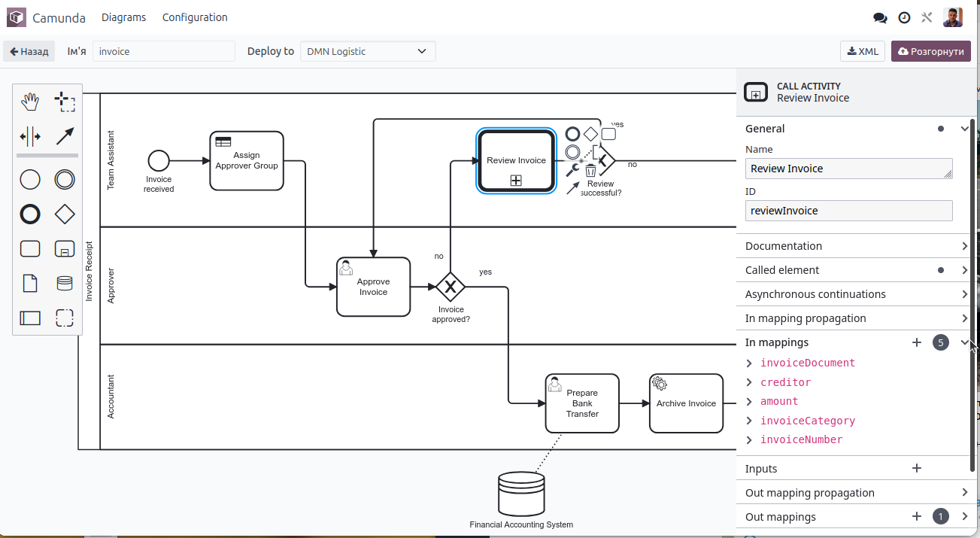Image resolution: width=980 pixels, height=538 pixels.
Task: Click the wrench change-type icon
Action: click(572, 170)
